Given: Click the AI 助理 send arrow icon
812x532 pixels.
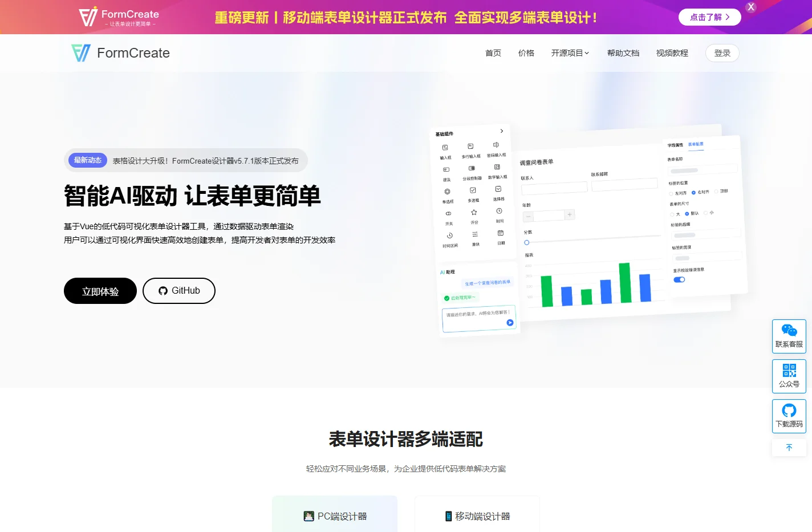Looking at the screenshot, I should click(510, 323).
